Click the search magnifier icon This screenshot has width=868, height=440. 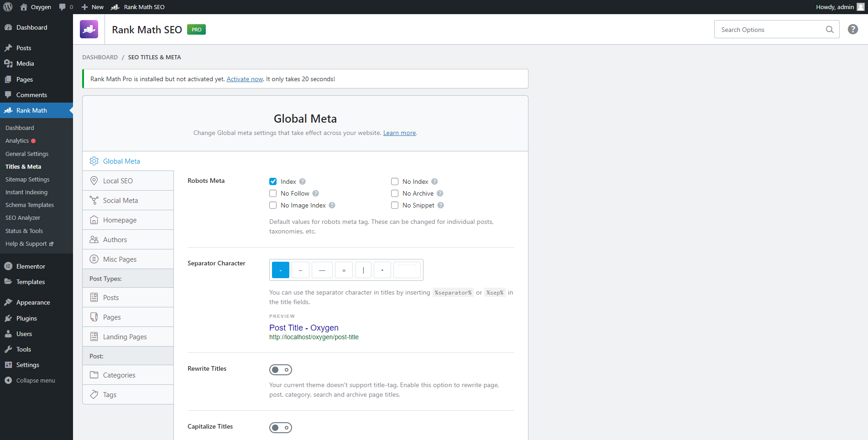[x=829, y=30]
